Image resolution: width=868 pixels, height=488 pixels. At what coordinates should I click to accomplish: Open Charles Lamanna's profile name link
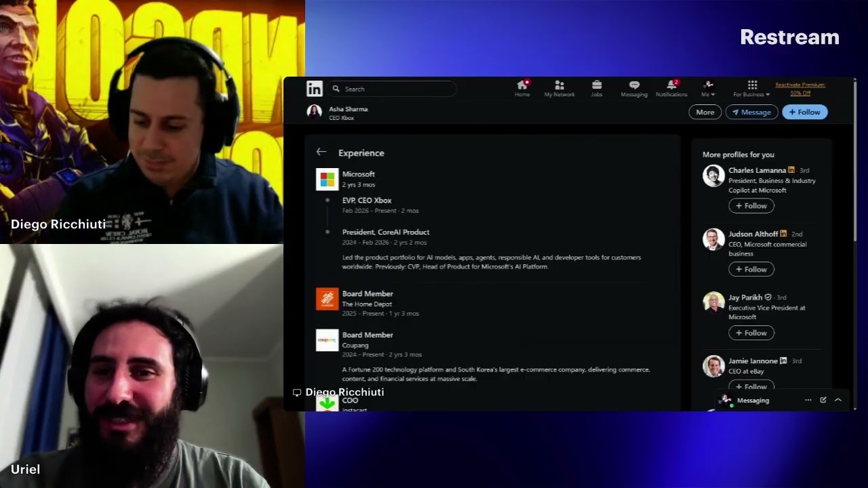(757, 171)
